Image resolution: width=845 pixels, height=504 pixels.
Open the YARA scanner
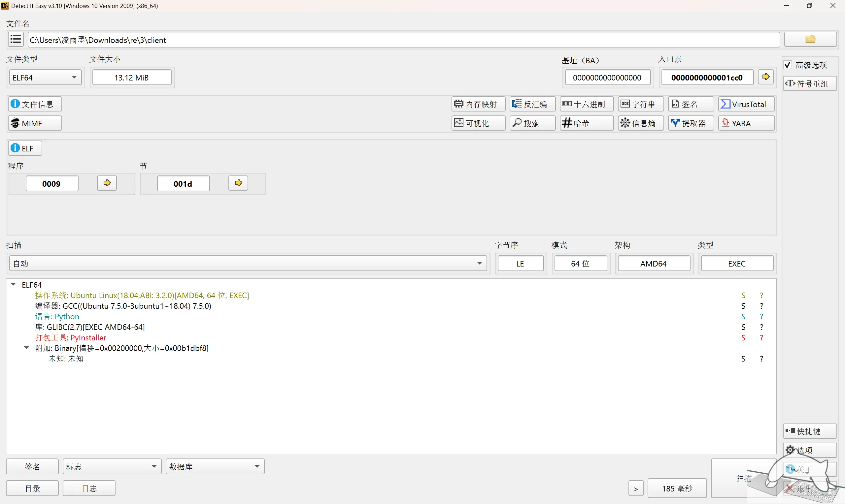point(746,123)
